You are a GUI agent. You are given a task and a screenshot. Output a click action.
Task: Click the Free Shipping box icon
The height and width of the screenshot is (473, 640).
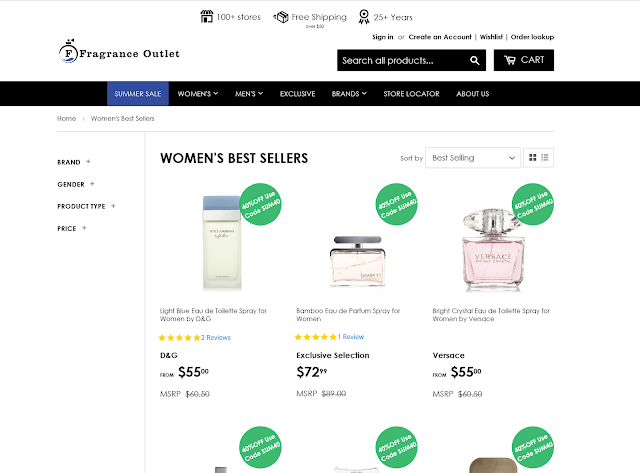coord(281,17)
